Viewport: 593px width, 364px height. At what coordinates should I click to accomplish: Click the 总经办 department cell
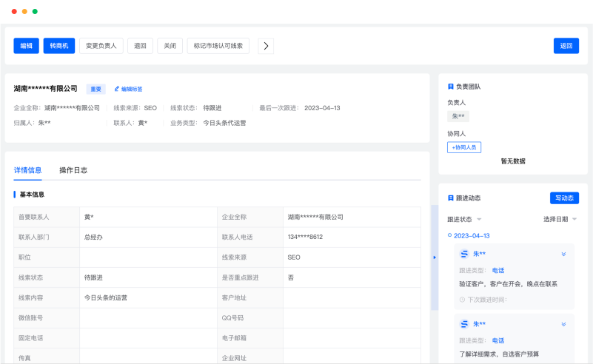click(x=148, y=237)
